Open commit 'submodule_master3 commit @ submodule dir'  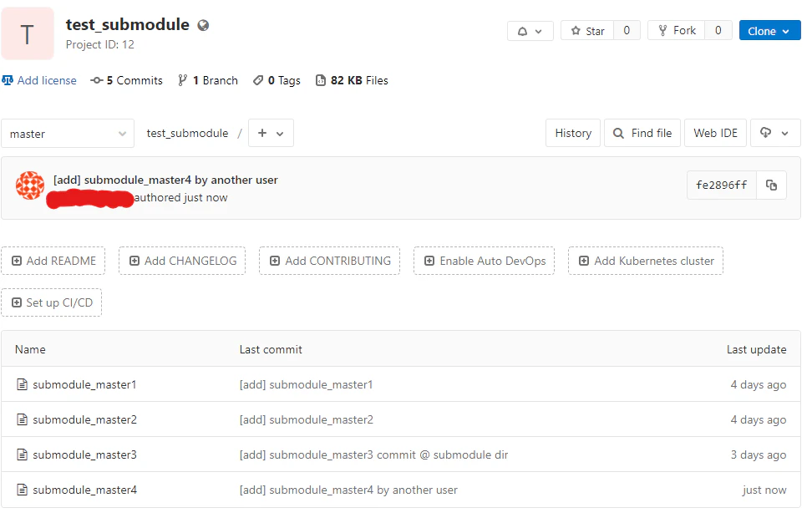(374, 455)
